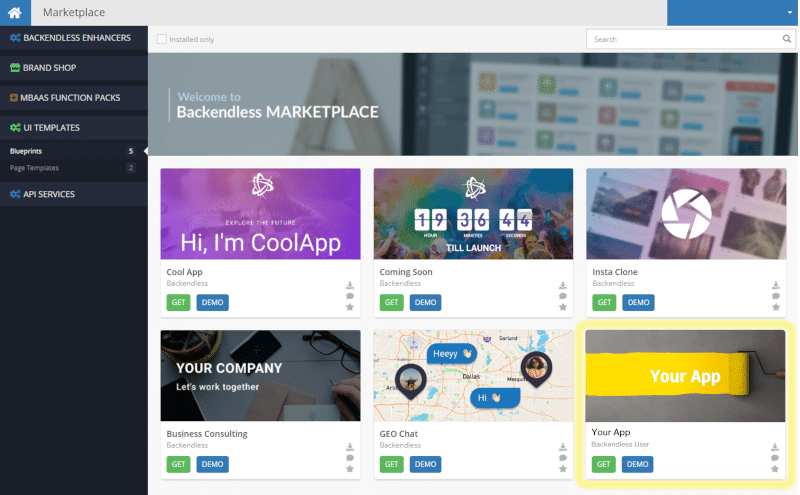The width and height of the screenshot is (800, 495).
Task: Click Cool App star rating icon
Action: (x=350, y=307)
